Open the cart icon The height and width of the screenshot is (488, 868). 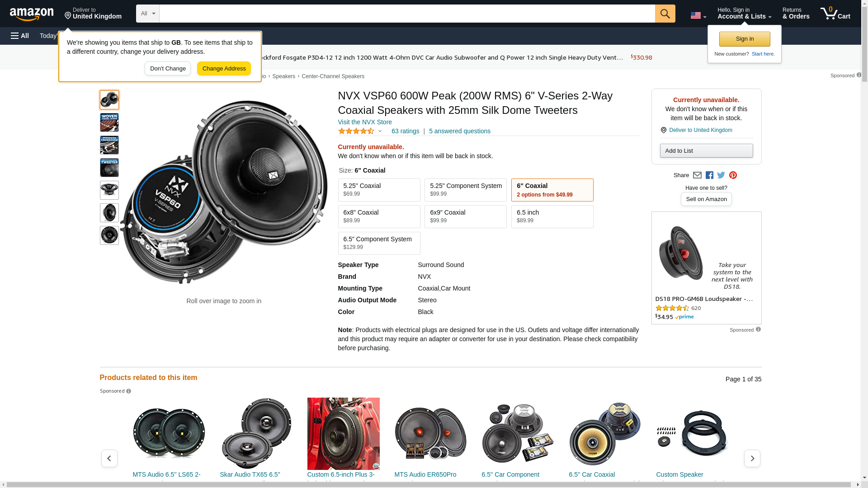835,14
